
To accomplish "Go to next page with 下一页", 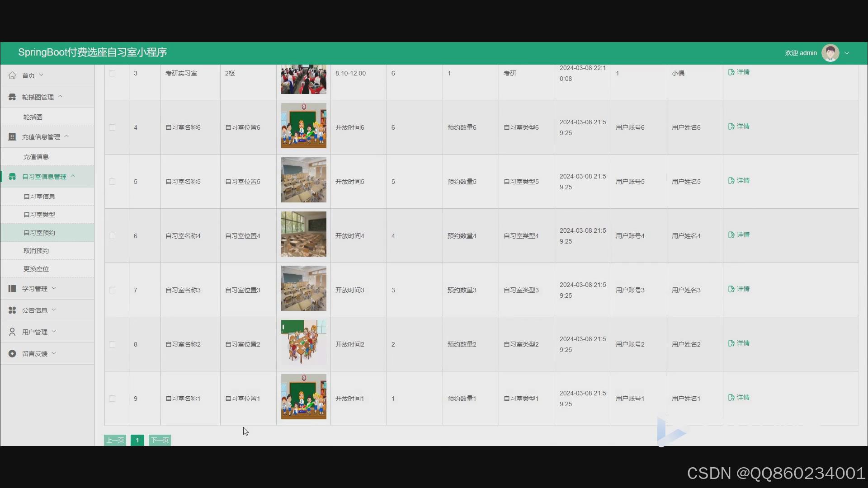I will 160,440.
